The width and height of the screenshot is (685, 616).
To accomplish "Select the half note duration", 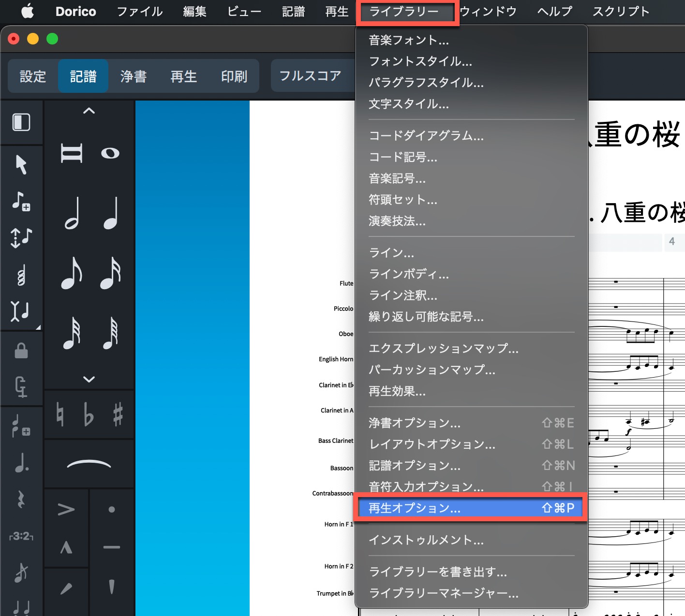I will coord(72,213).
